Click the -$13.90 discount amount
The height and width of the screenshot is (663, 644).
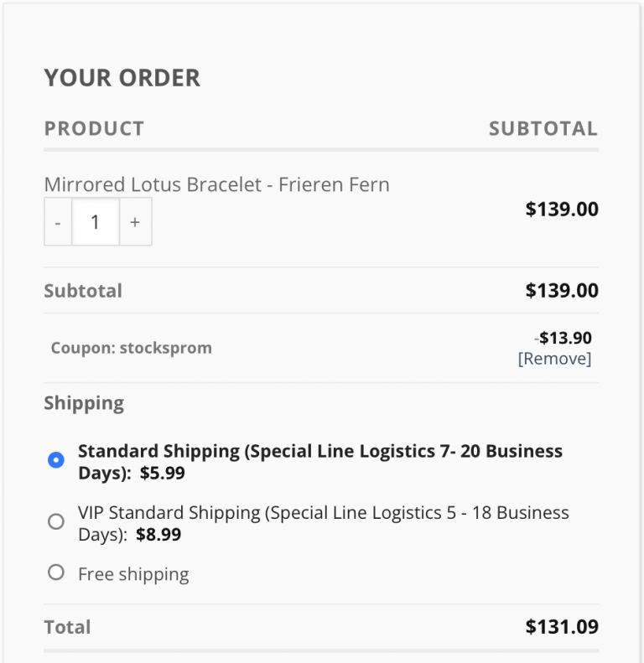(x=563, y=338)
